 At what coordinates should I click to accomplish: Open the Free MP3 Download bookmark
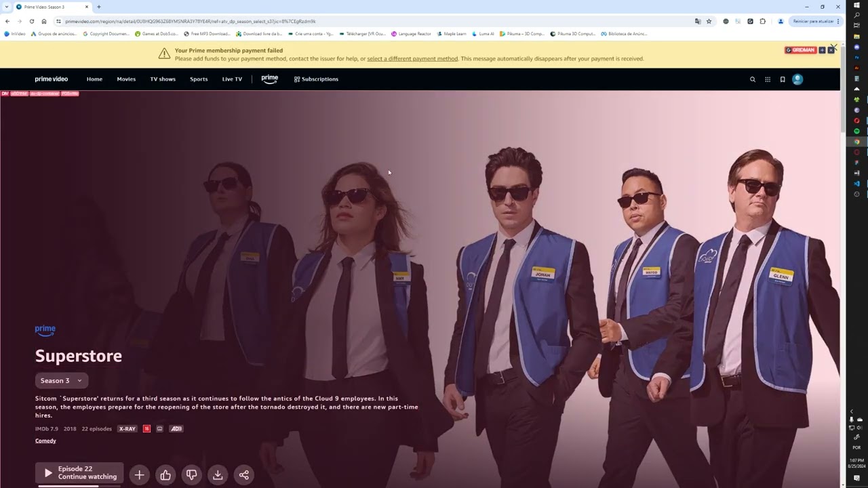(x=207, y=33)
